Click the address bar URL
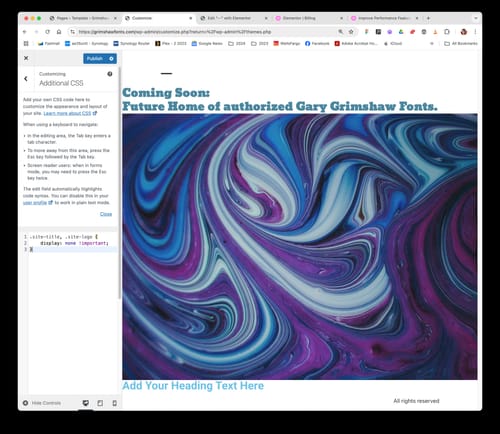500x434 pixels. point(175,32)
